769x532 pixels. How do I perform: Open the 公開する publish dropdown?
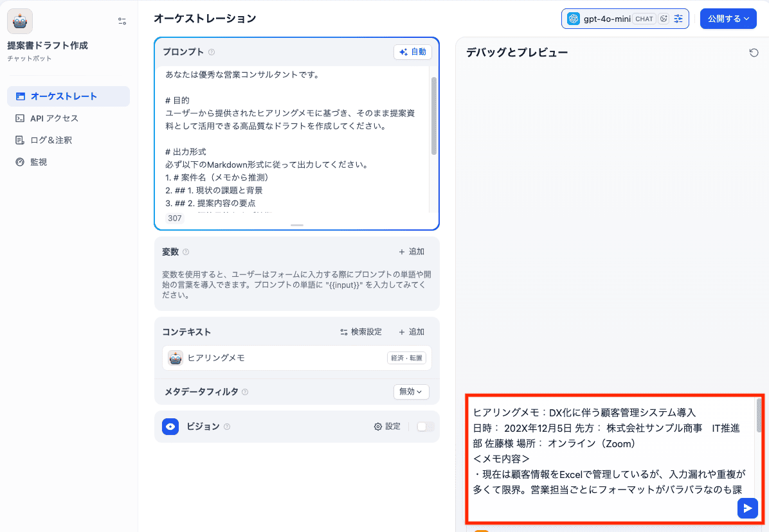point(728,19)
